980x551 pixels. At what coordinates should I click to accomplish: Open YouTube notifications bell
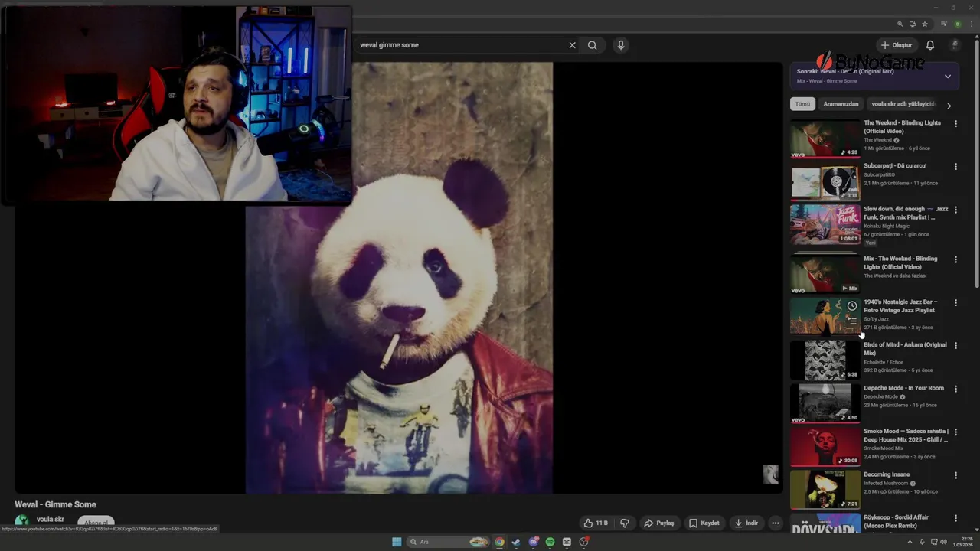pyautogui.click(x=930, y=45)
